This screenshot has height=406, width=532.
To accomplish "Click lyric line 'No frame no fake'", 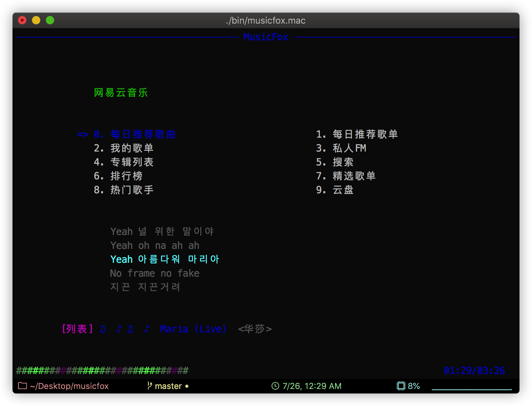I will tap(155, 273).
